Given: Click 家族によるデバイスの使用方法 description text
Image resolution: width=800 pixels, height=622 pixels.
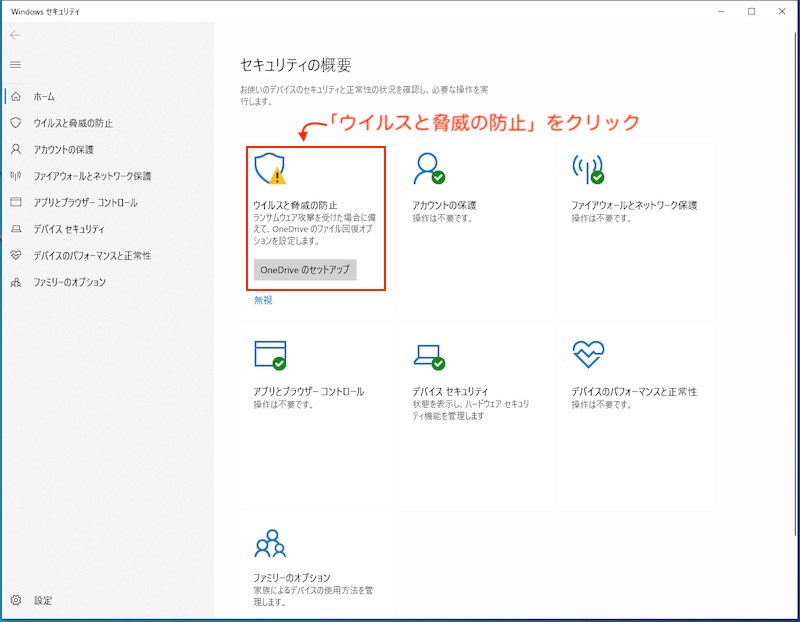Looking at the screenshot, I should [x=313, y=596].
